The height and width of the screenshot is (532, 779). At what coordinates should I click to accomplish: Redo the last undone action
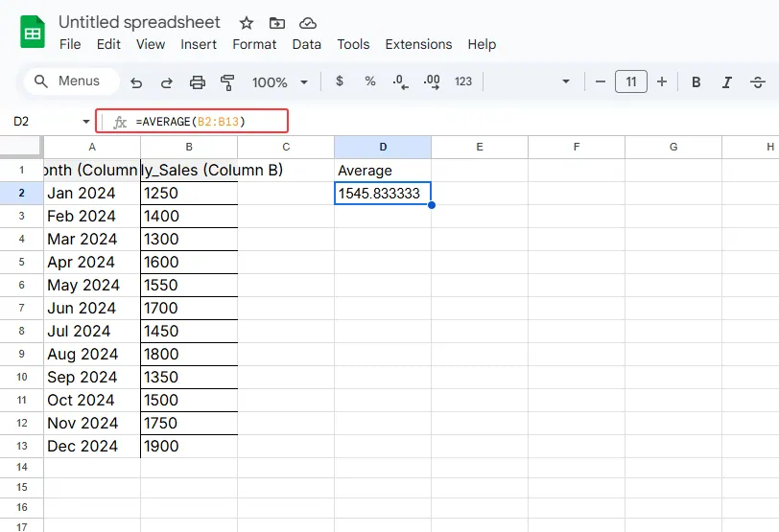click(167, 82)
